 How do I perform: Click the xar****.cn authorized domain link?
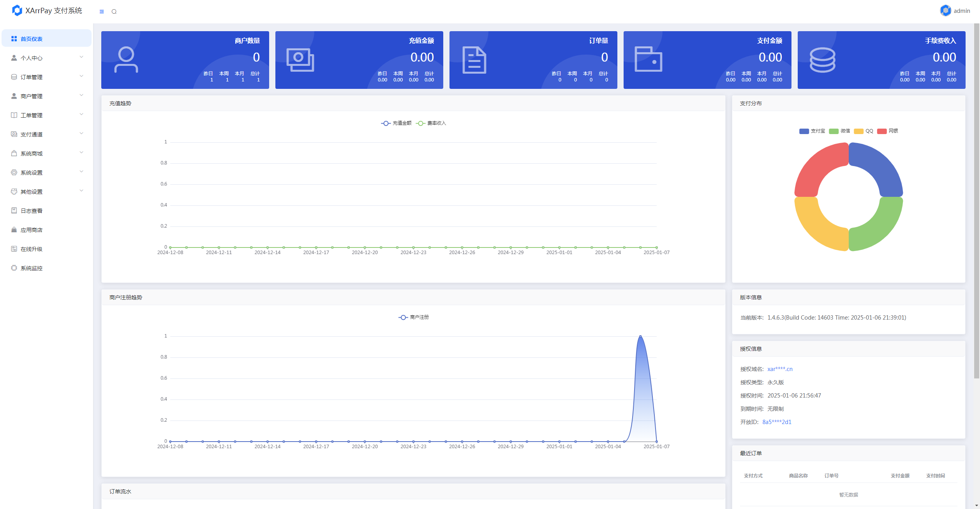(780, 369)
